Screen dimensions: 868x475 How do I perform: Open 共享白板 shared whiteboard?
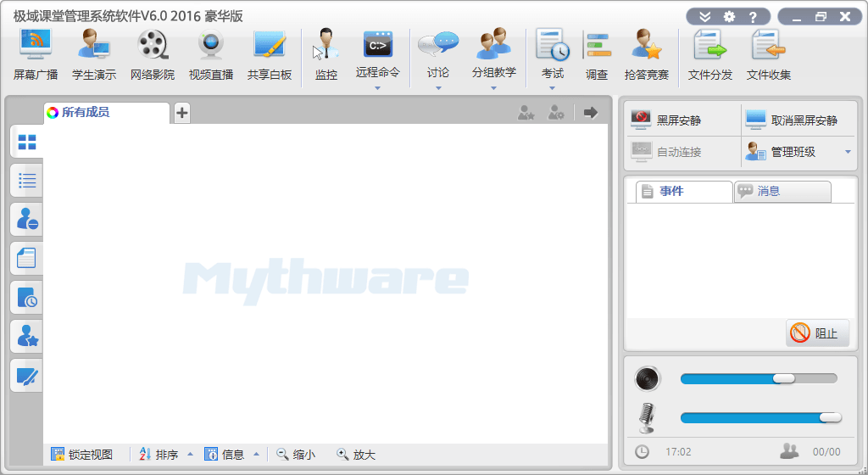[270, 55]
